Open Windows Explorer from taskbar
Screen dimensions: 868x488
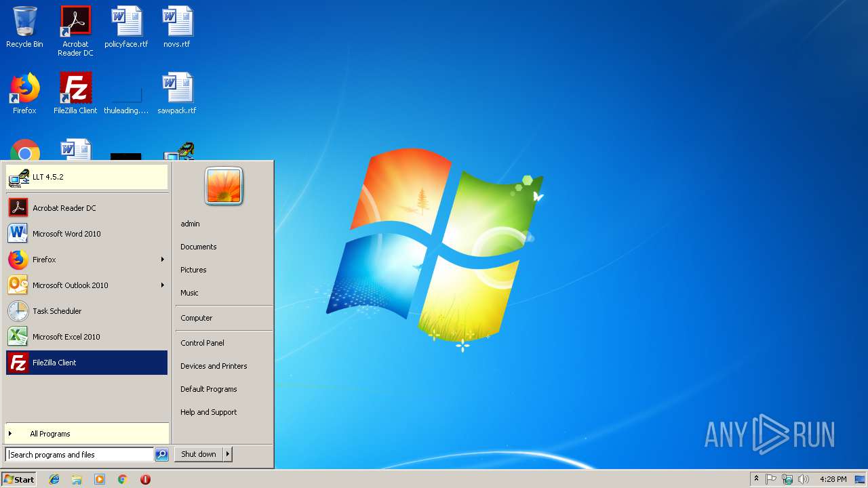[x=77, y=479]
